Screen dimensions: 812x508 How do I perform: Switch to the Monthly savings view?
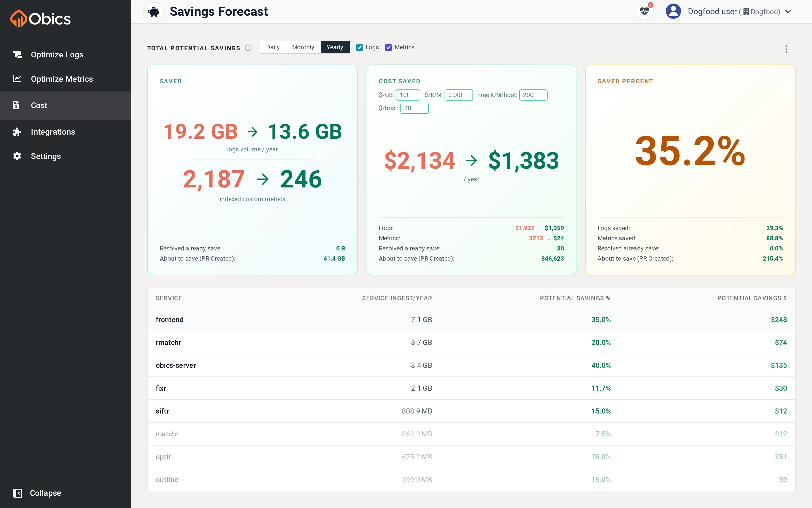click(303, 47)
